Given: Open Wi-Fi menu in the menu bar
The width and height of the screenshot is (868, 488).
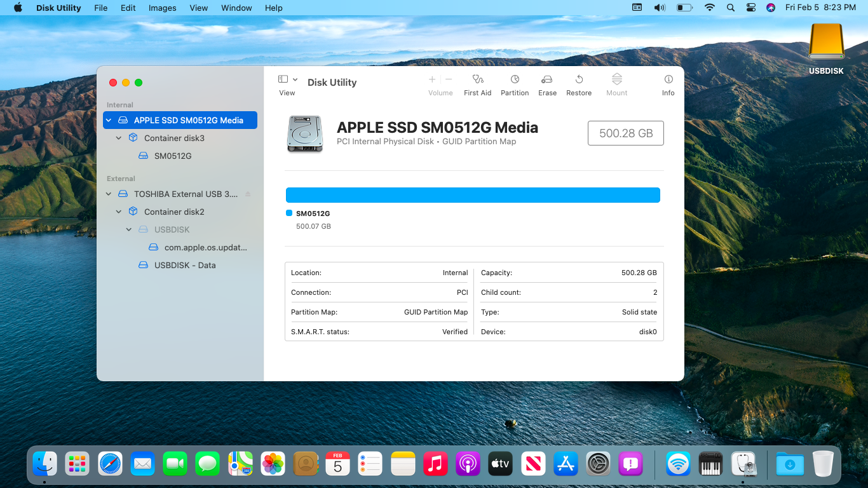Looking at the screenshot, I should (710, 8).
